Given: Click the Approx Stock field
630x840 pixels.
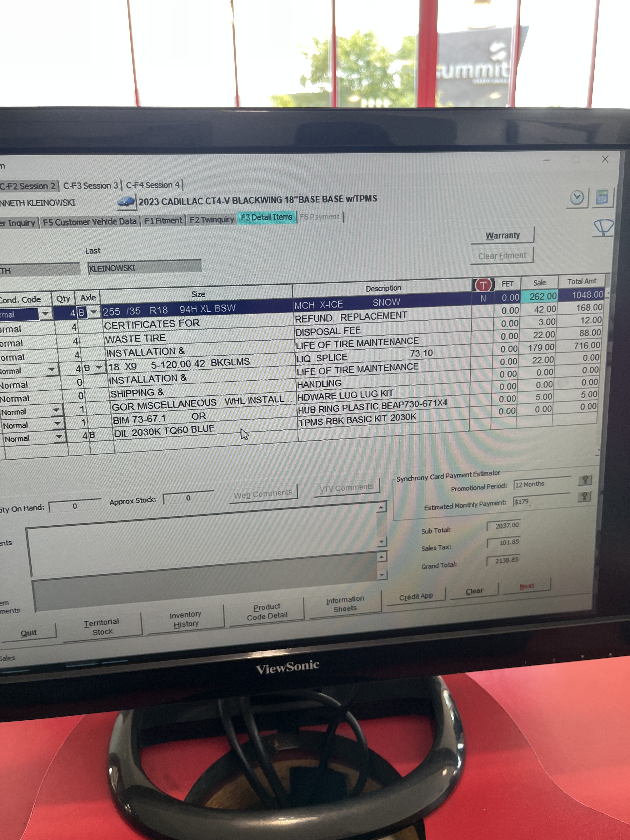Looking at the screenshot, I should pos(188,497).
